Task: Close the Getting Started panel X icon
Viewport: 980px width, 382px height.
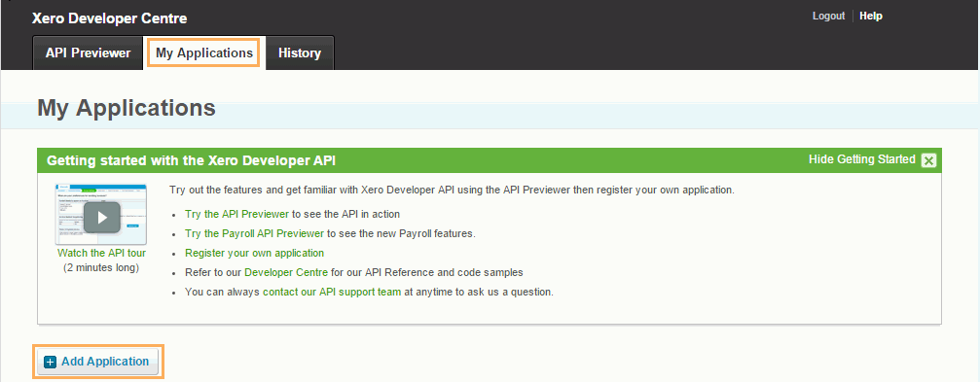Action: [928, 160]
